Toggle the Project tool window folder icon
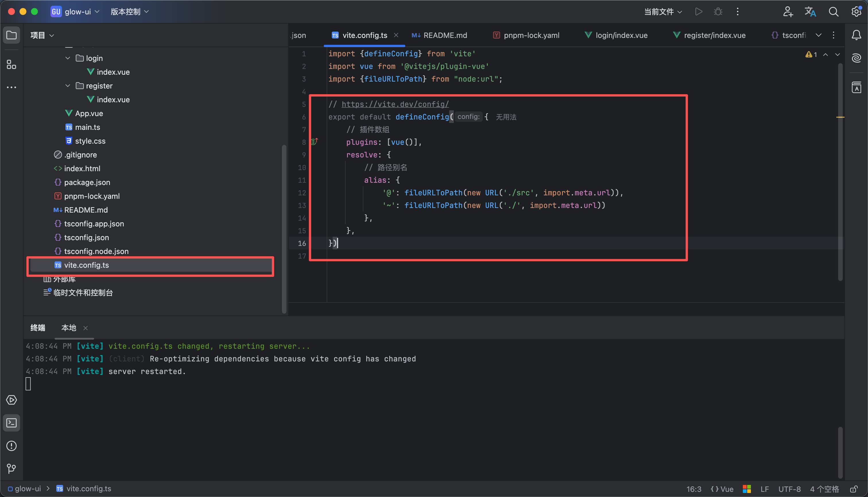Image resolution: width=868 pixels, height=497 pixels. click(11, 35)
